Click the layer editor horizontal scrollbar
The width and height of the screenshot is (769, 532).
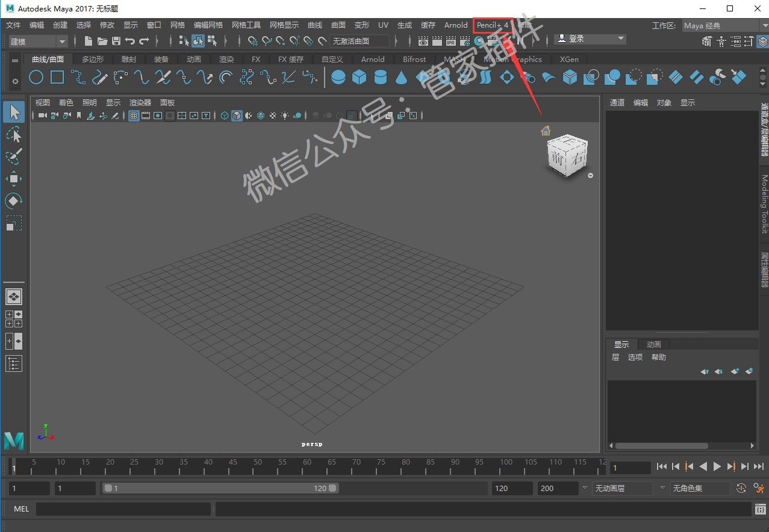[x=661, y=446]
